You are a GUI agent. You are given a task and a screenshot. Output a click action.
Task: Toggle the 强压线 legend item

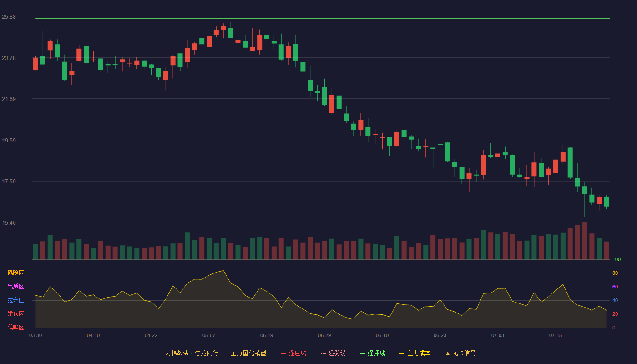[x=293, y=353]
